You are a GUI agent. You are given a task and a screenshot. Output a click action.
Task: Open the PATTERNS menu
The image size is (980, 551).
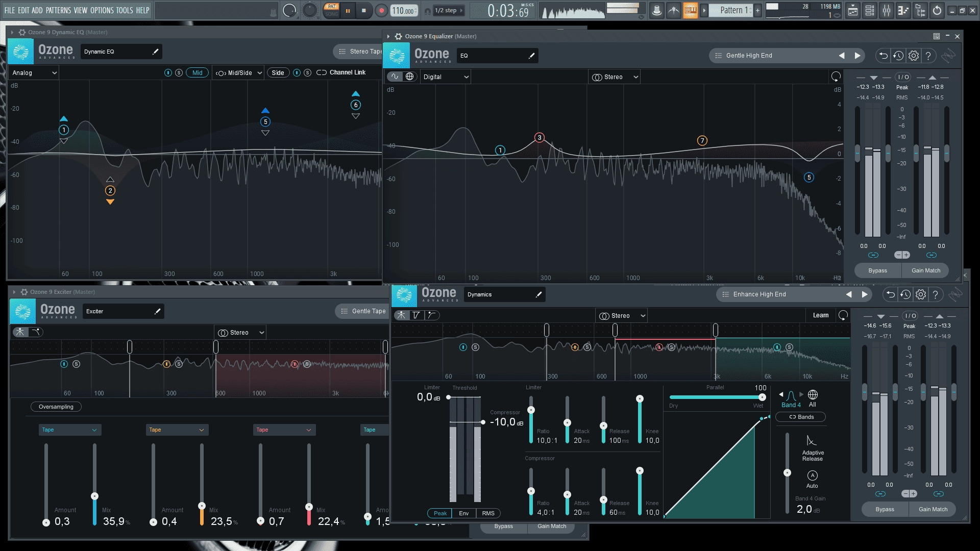point(58,10)
